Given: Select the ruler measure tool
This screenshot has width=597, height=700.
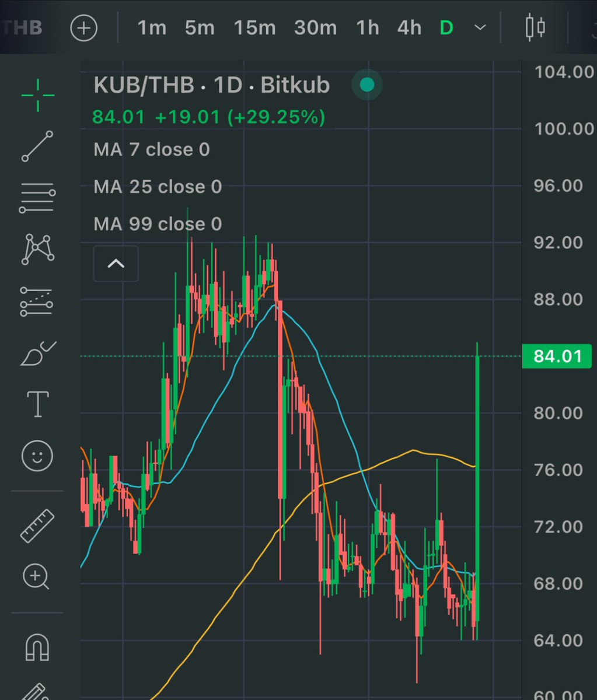Looking at the screenshot, I should tap(38, 526).
